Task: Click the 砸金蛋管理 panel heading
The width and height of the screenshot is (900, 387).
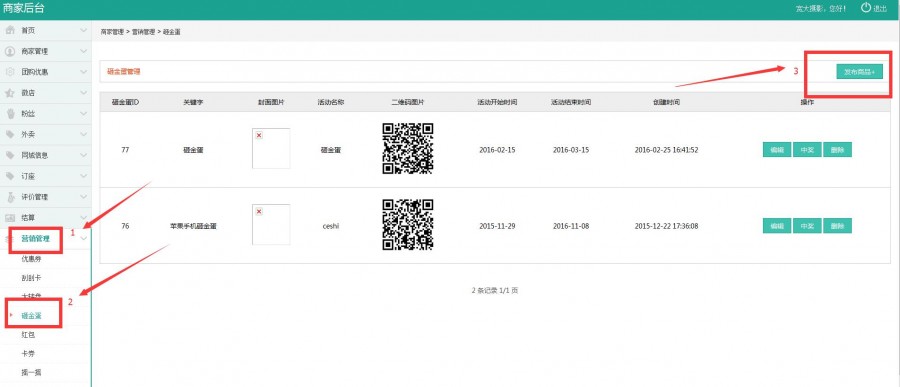Action: [123, 72]
